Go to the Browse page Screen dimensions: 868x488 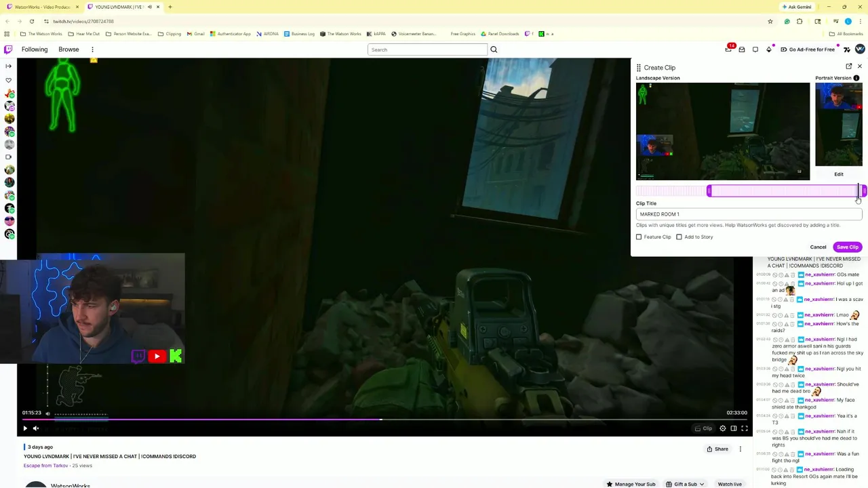pyautogui.click(x=68, y=49)
